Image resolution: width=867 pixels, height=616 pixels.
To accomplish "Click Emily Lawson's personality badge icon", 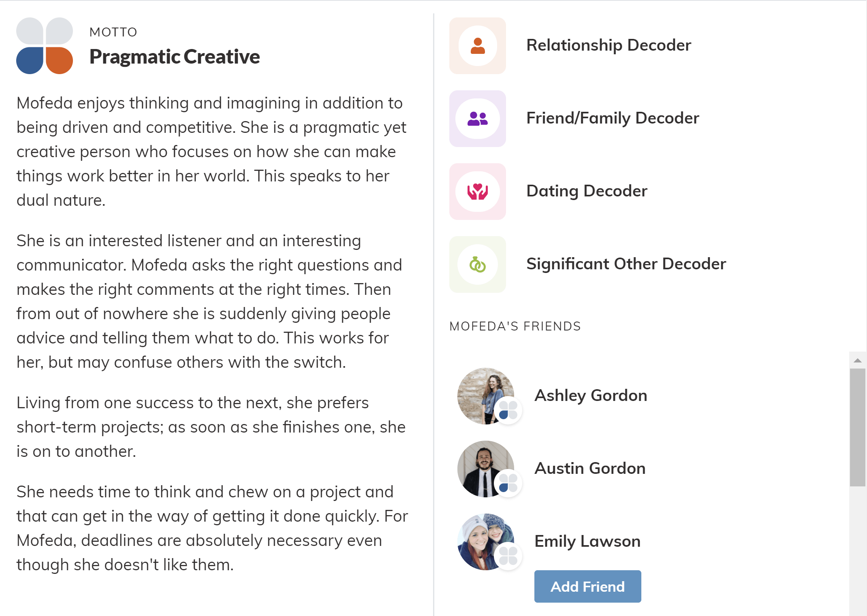I will point(508,556).
